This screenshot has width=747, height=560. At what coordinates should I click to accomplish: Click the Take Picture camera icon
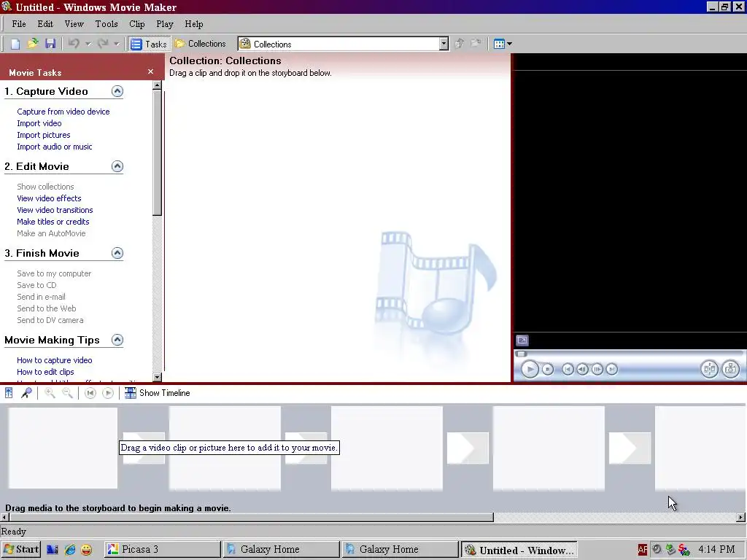pyautogui.click(x=731, y=369)
